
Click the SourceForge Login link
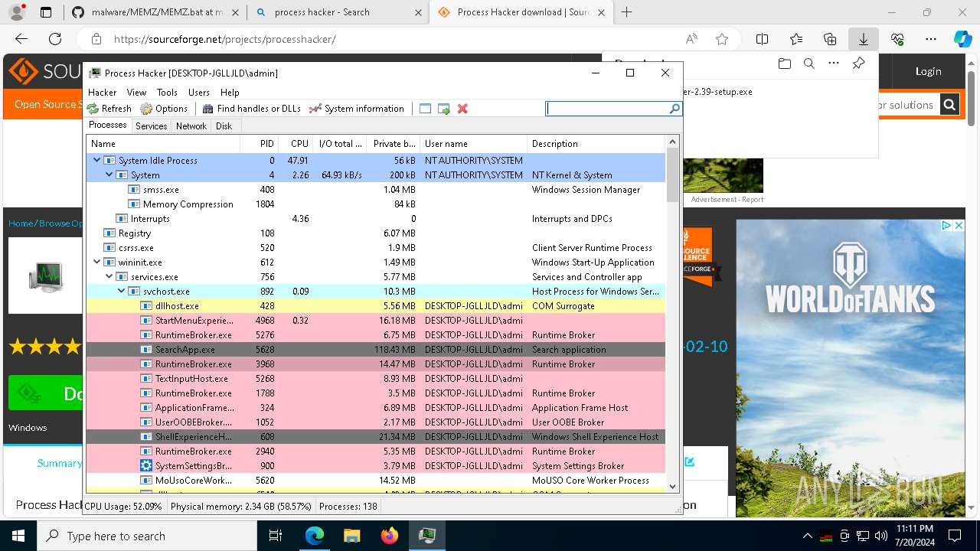[928, 71]
